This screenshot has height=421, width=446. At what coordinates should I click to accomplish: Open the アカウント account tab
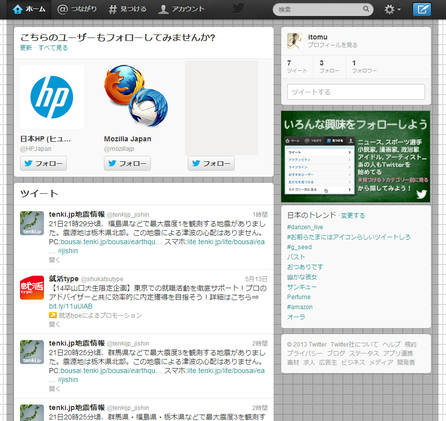tap(181, 9)
